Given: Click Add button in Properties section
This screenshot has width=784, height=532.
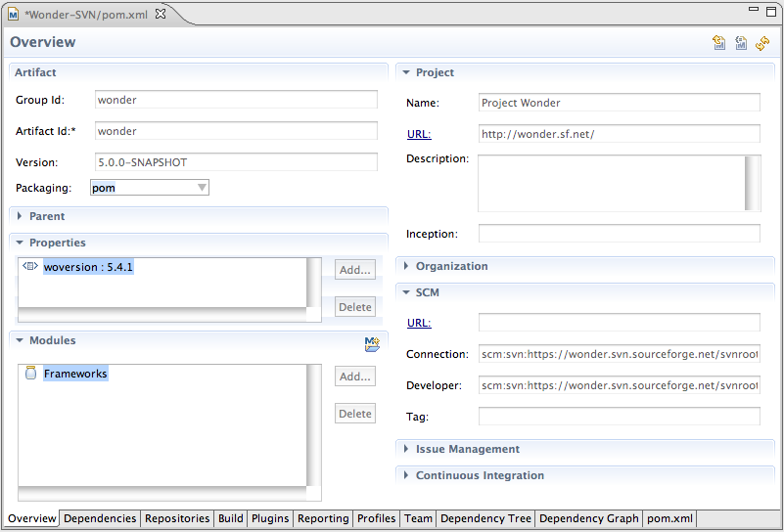Looking at the screenshot, I should pyautogui.click(x=355, y=270).
